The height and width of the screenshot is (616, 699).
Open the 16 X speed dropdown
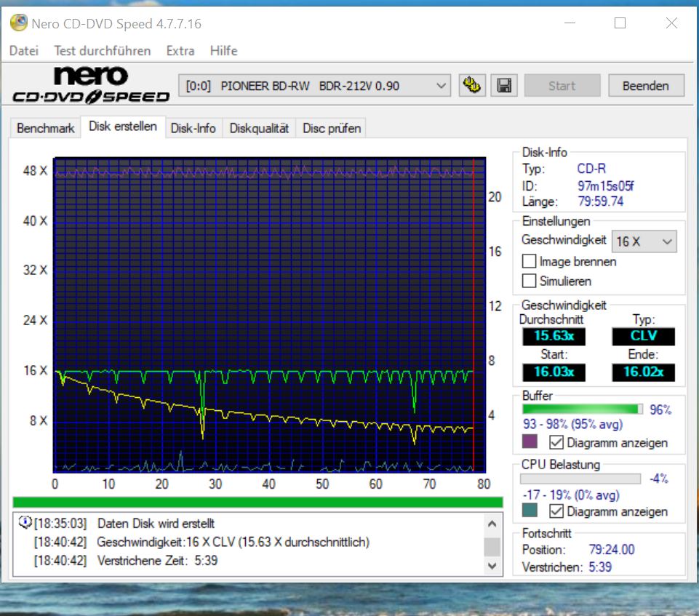click(x=644, y=241)
